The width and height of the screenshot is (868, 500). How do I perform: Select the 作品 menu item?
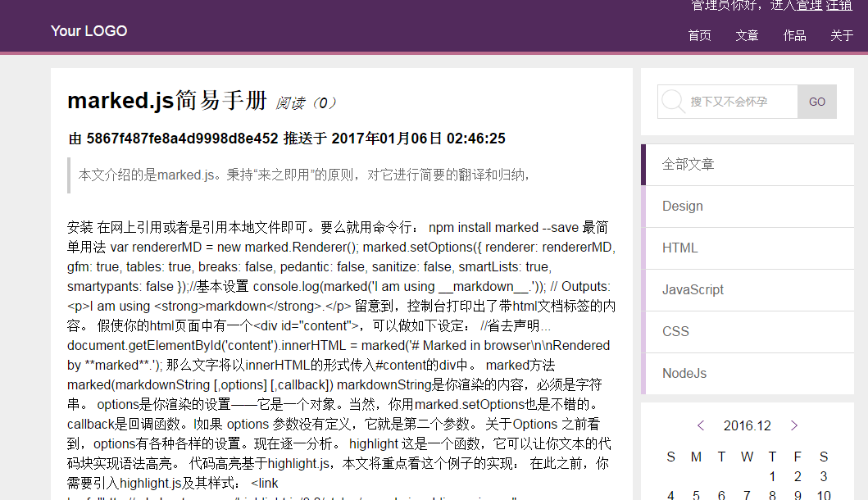[794, 35]
